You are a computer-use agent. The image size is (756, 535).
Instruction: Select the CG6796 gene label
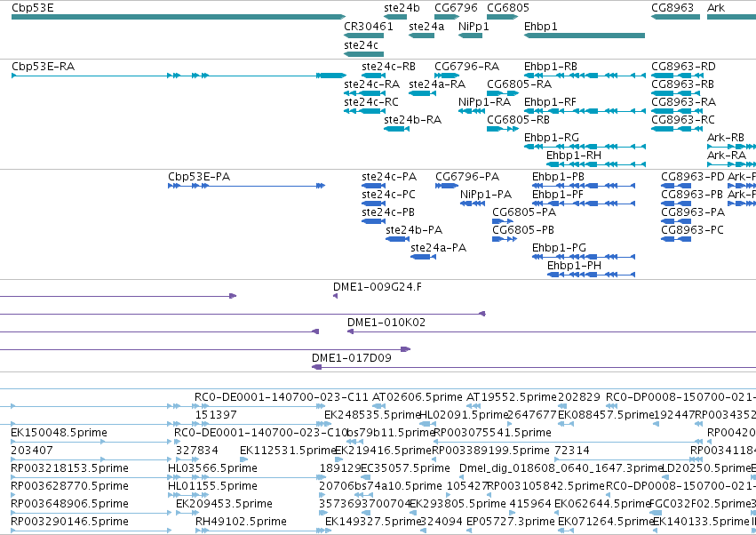coord(456,8)
